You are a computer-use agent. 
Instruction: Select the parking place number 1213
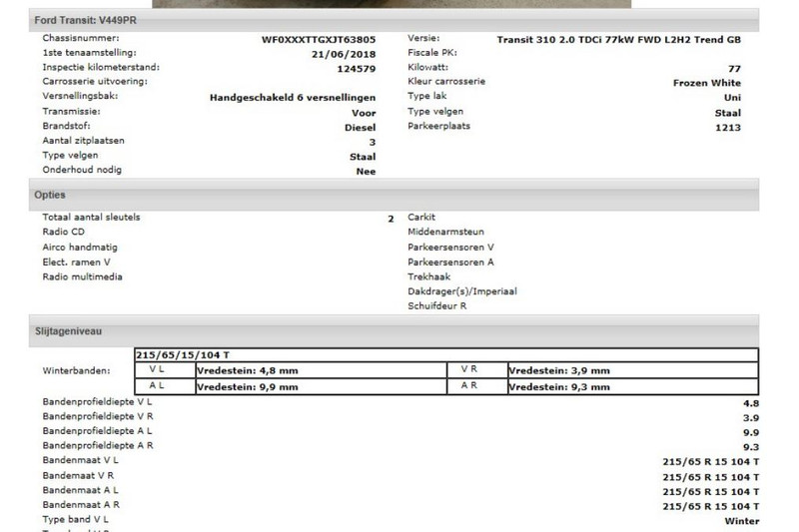tap(727, 127)
